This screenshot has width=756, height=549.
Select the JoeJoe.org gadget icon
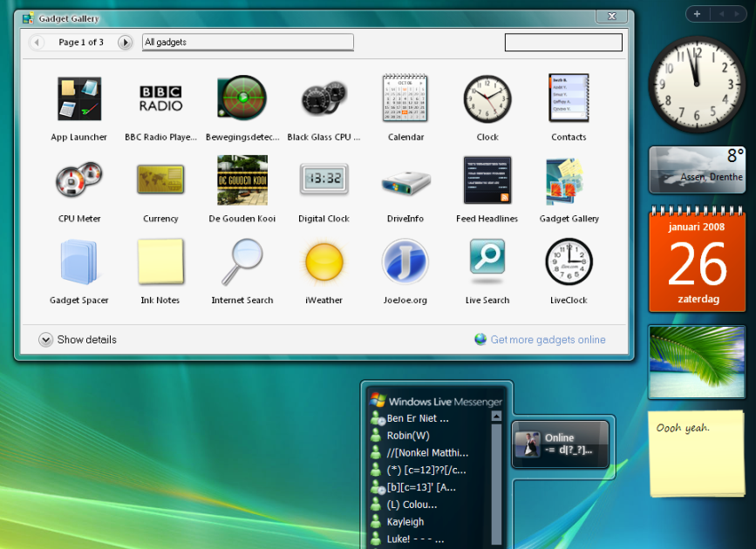405,261
